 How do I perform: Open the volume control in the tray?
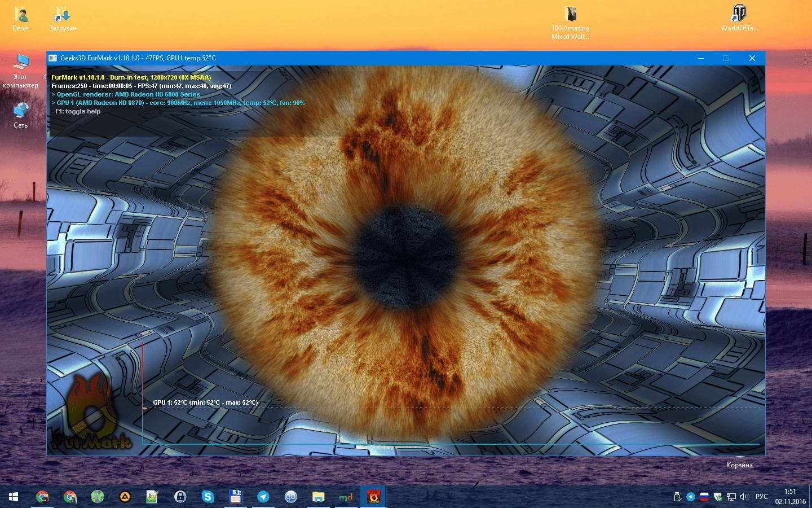point(744,497)
